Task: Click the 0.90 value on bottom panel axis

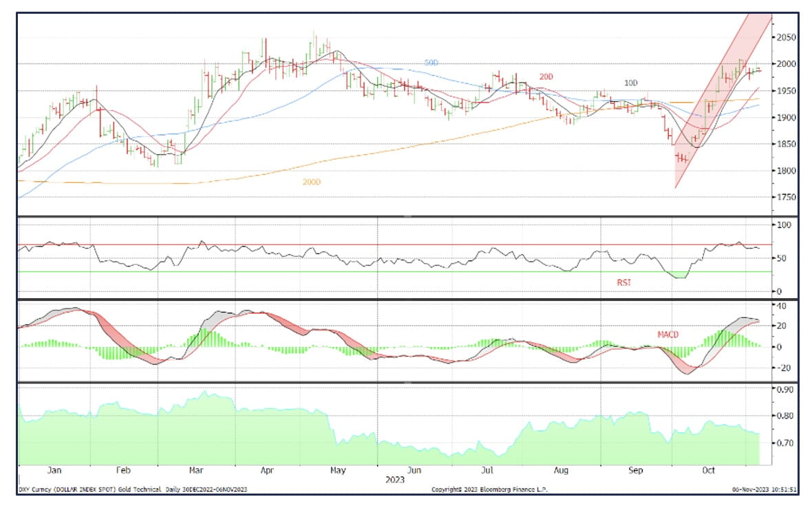Action: [785, 389]
